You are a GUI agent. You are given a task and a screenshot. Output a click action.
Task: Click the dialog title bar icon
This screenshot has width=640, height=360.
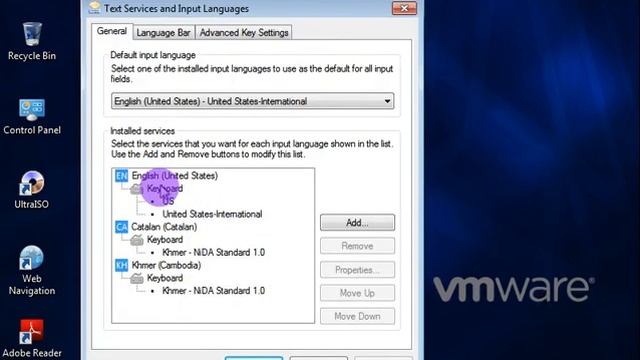click(x=95, y=7)
